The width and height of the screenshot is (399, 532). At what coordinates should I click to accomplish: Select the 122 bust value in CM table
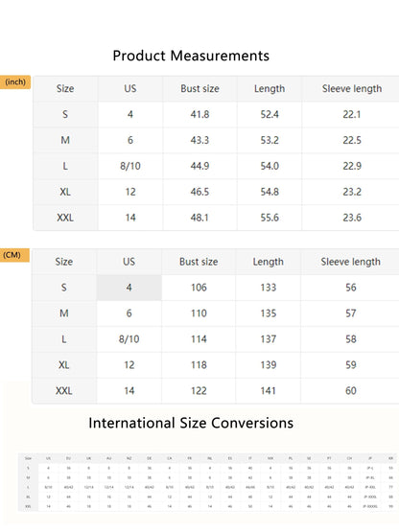coord(199,391)
